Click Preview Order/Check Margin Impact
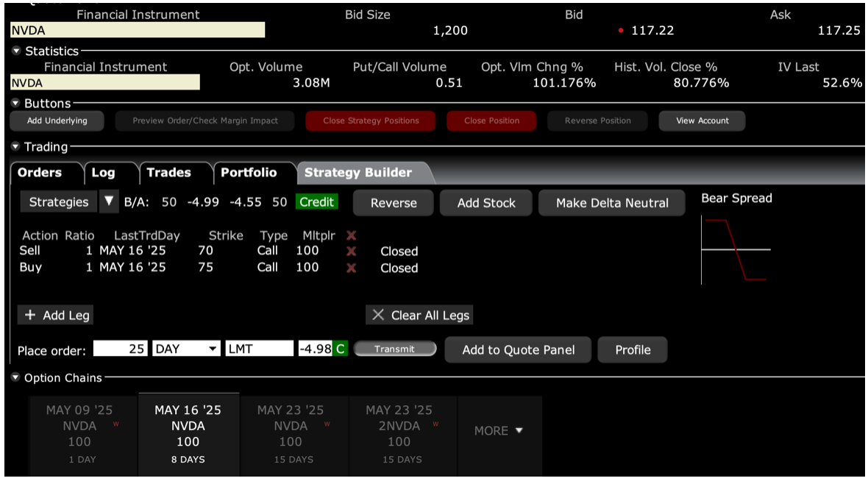This screenshot has width=868, height=481. coord(204,121)
